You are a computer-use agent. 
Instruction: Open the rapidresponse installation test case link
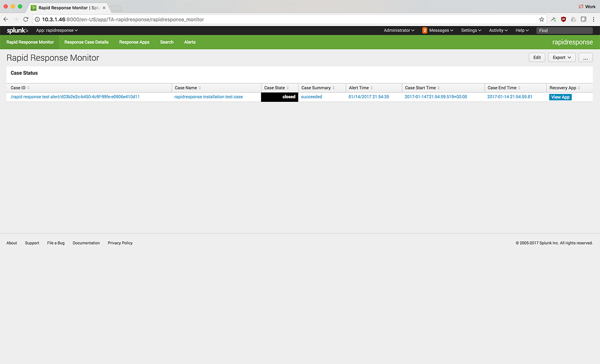[208, 97]
